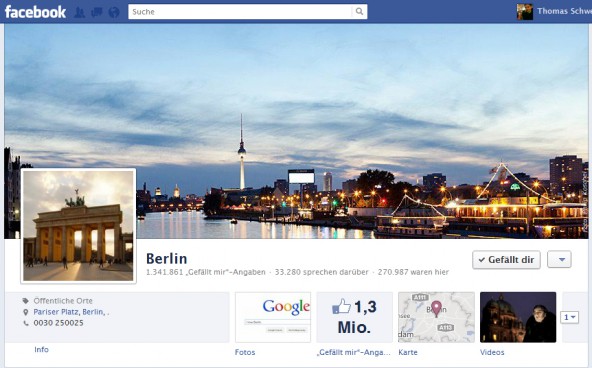Toggle the Gefällt dir like button
This screenshot has width=592, height=368.
click(x=506, y=260)
